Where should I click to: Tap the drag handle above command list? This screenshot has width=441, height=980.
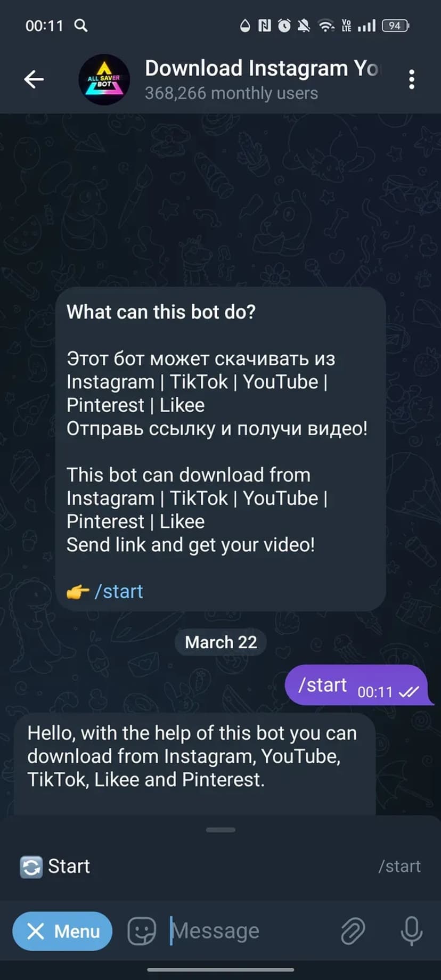coord(220,830)
